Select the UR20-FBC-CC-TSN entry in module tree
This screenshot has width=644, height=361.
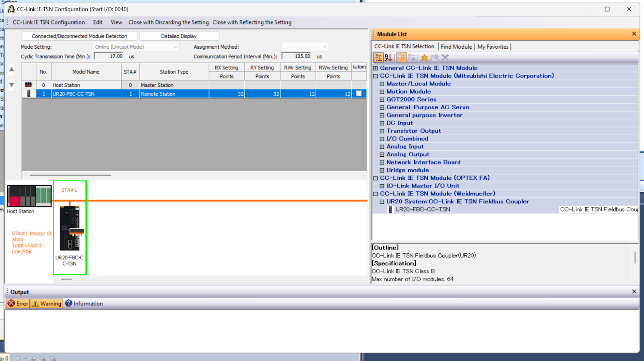click(423, 209)
